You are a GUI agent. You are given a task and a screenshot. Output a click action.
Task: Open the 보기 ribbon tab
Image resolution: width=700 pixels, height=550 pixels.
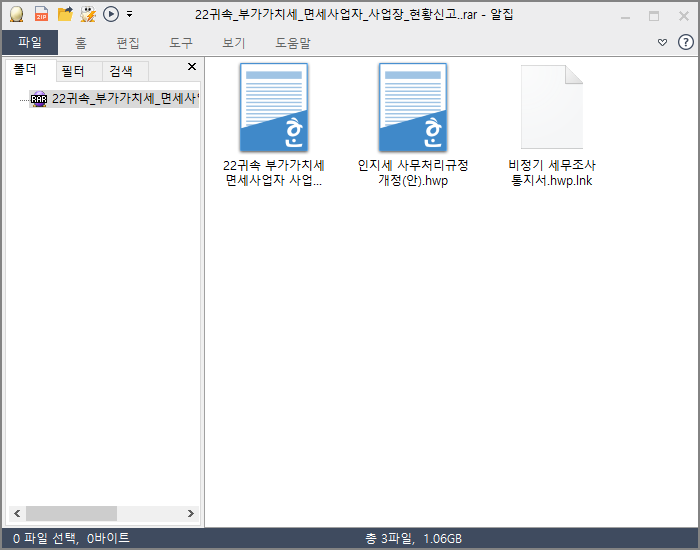tap(233, 43)
